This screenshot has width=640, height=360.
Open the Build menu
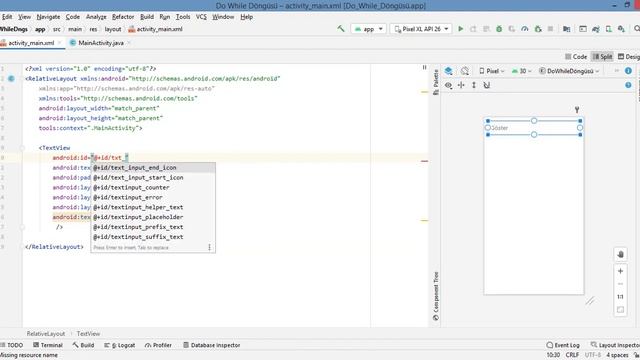pos(147,17)
